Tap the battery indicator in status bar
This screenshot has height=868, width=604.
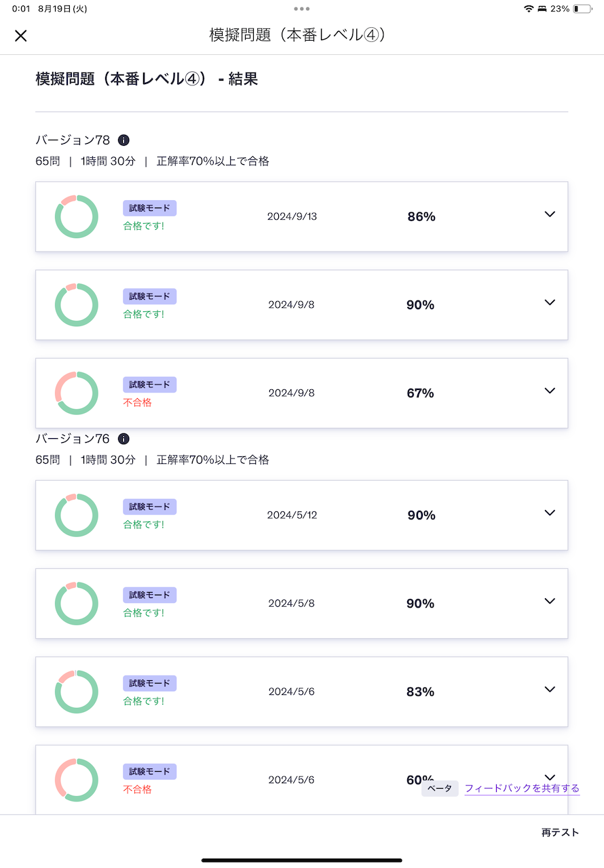(x=582, y=9)
